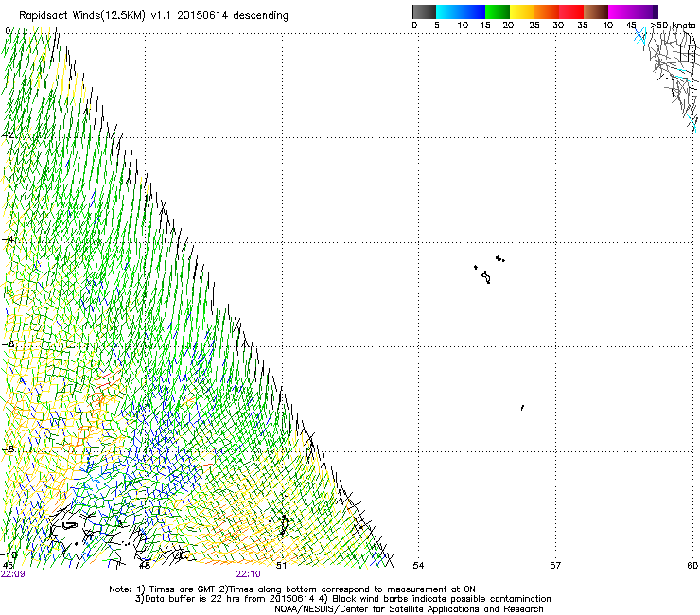
Task: Click the "60" longitude axis label
Action: coord(692,566)
